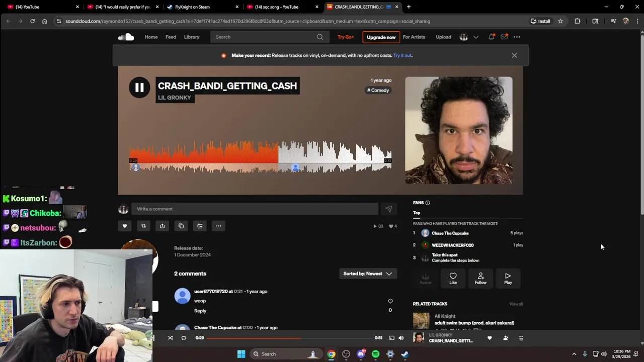Open a new browser tab
The width and height of the screenshot is (644, 362).
click(x=409, y=7)
